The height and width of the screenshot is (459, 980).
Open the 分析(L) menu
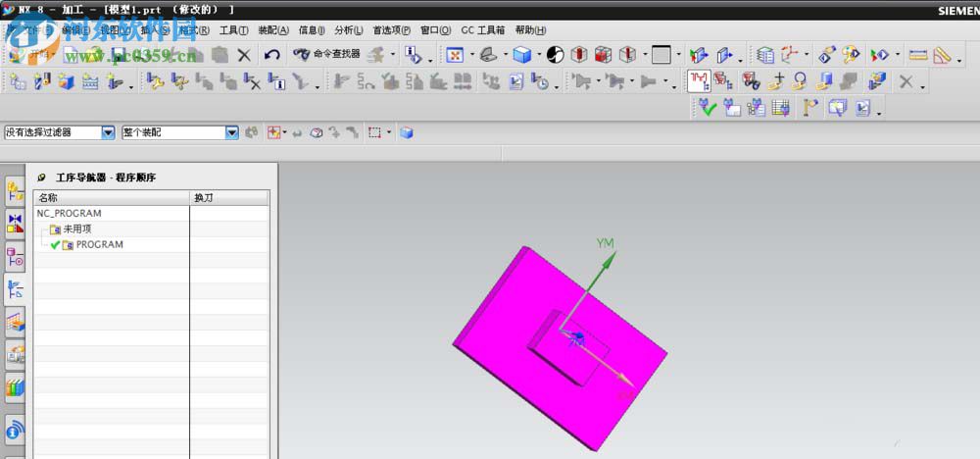pyautogui.click(x=348, y=30)
